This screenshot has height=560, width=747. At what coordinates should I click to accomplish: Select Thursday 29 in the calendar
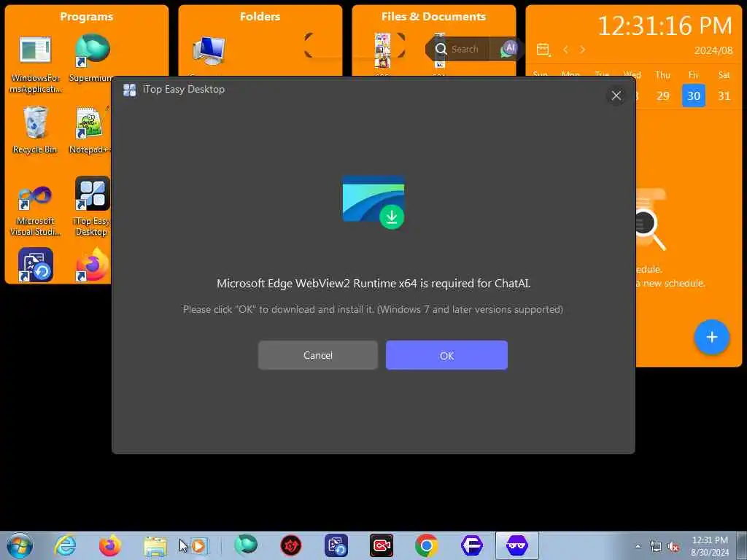(662, 96)
